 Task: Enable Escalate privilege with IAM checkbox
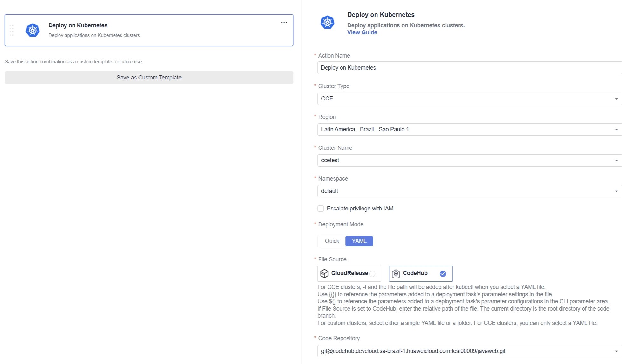pyautogui.click(x=321, y=209)
